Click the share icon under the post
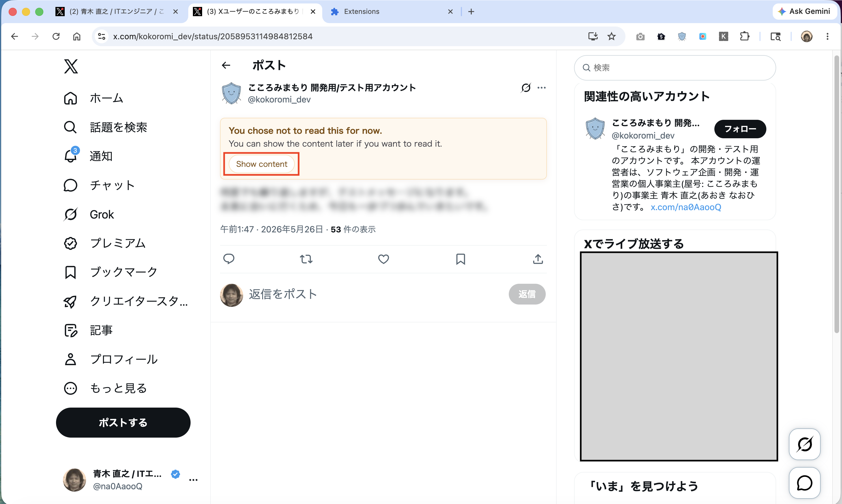Viewport: 842px width, 504px height. 538,259
